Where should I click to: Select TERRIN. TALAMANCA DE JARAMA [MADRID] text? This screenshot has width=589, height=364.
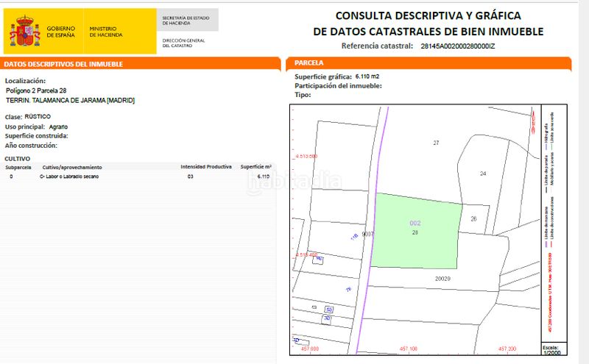tap(70, 100)
